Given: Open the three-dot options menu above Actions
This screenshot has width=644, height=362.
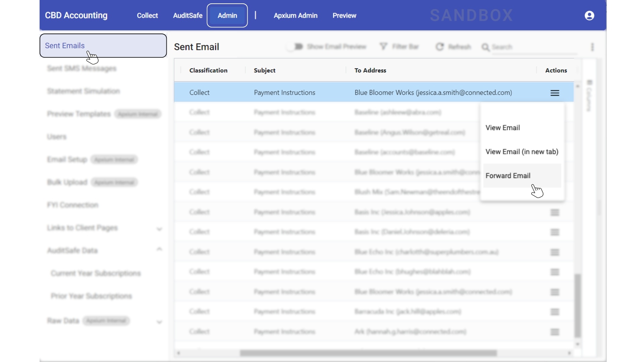Looking at the screenshot, I should point(592,47).
